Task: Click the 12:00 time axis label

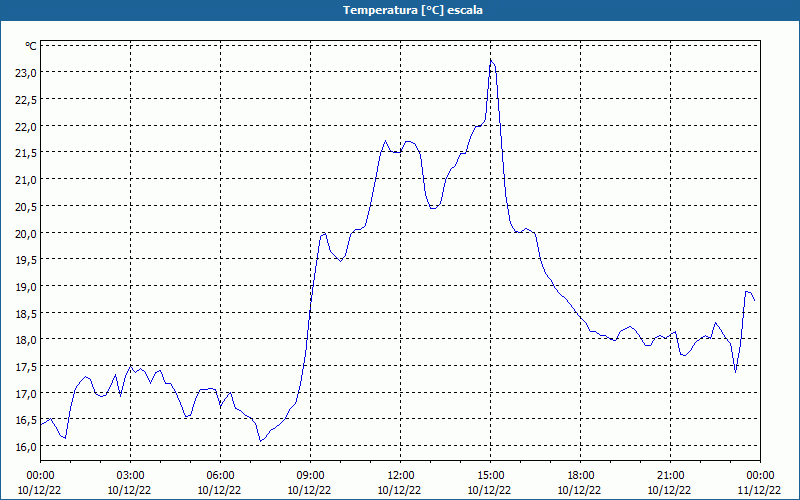Action: (x=401, y=475)
